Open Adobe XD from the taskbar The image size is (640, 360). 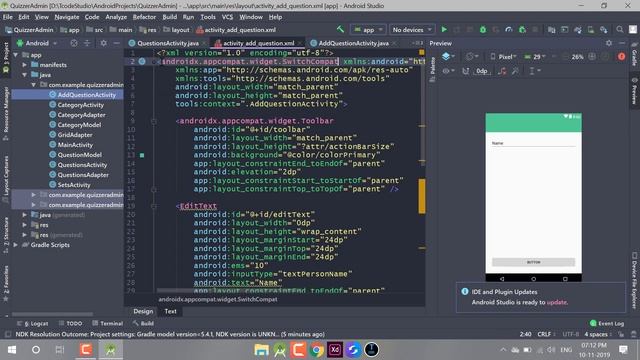[x=335, y=350]
